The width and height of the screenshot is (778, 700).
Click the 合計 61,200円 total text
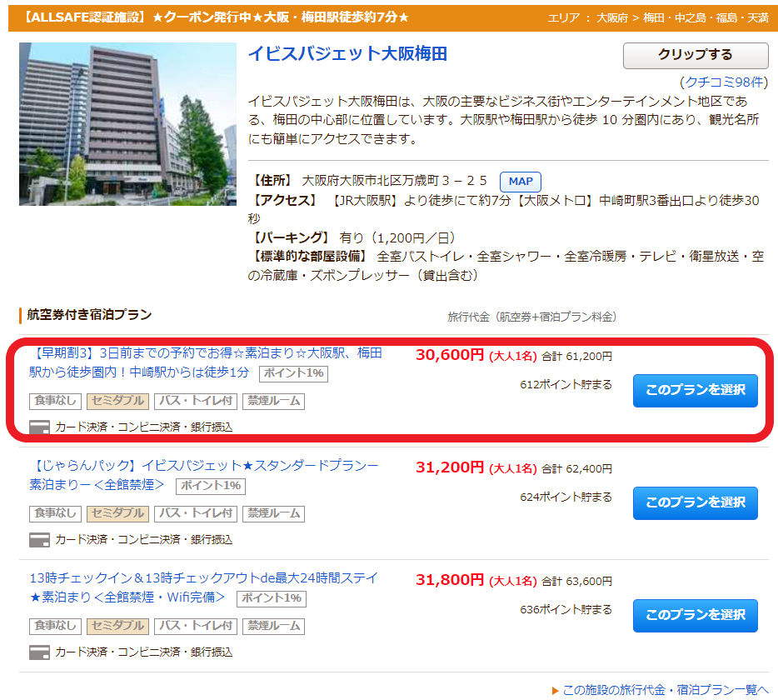[576, 357]
